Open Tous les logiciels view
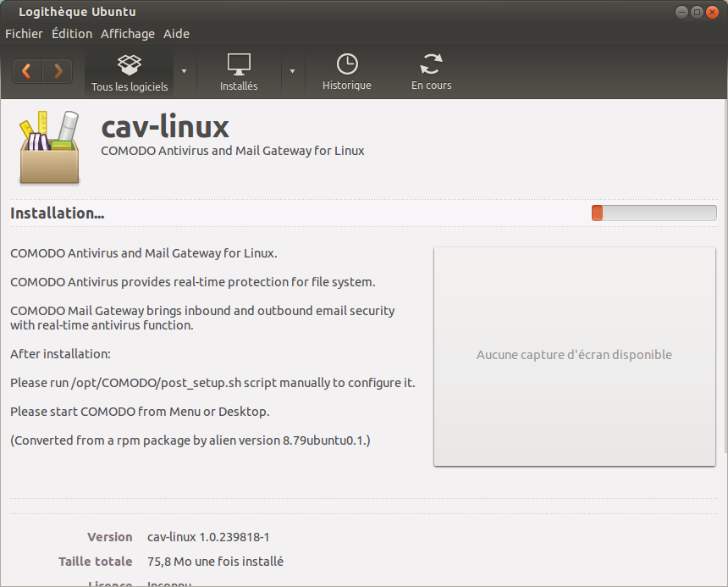Viewport: 728px width, 587px height. click(x=129, y=73)
